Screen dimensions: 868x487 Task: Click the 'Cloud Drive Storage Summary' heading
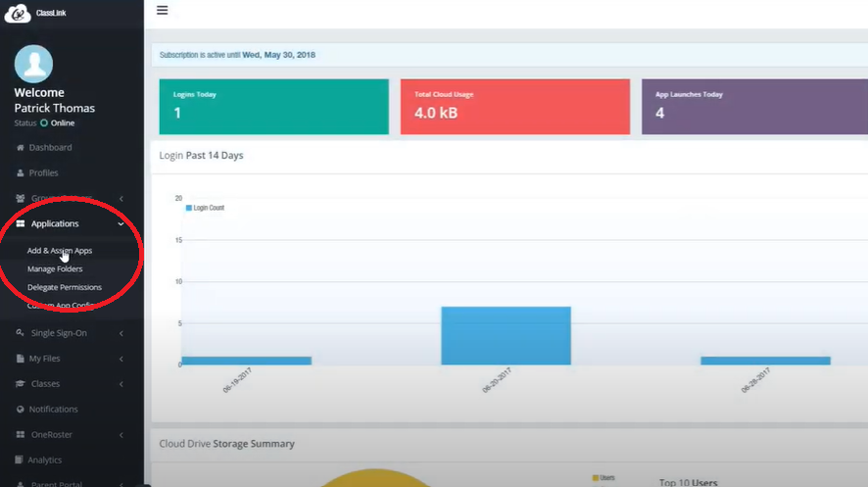pos(227,444)
